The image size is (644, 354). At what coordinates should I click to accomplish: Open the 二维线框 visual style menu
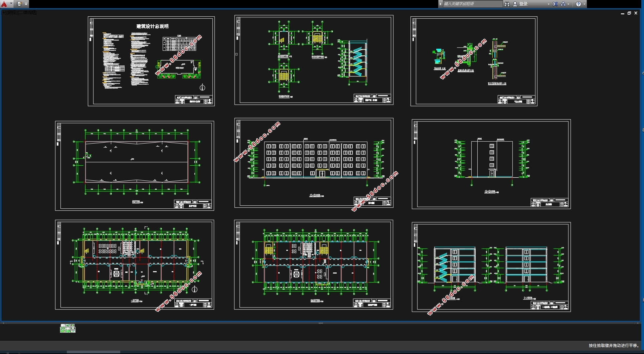click(x=27, y=13)
